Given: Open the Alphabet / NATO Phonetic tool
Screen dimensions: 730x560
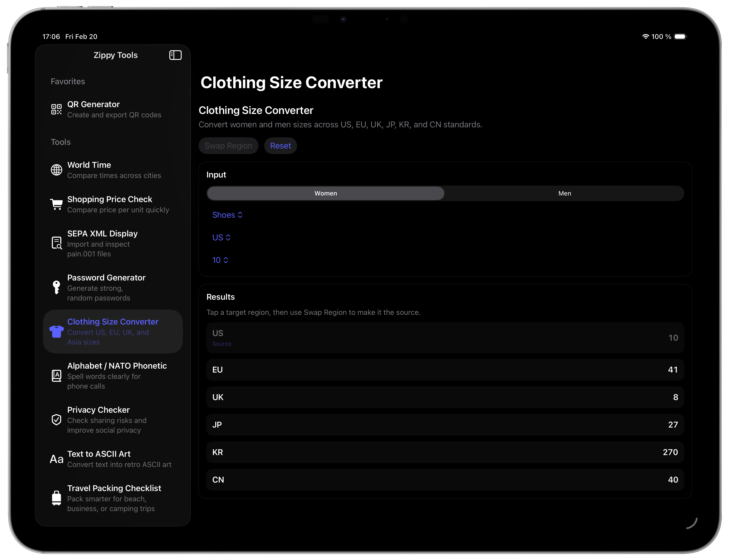Looking at the screenshot, I should click(x=117, y=366).
